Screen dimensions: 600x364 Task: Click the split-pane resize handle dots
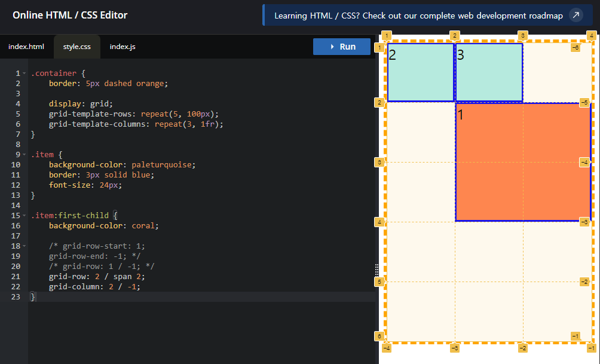click(377, 270)
